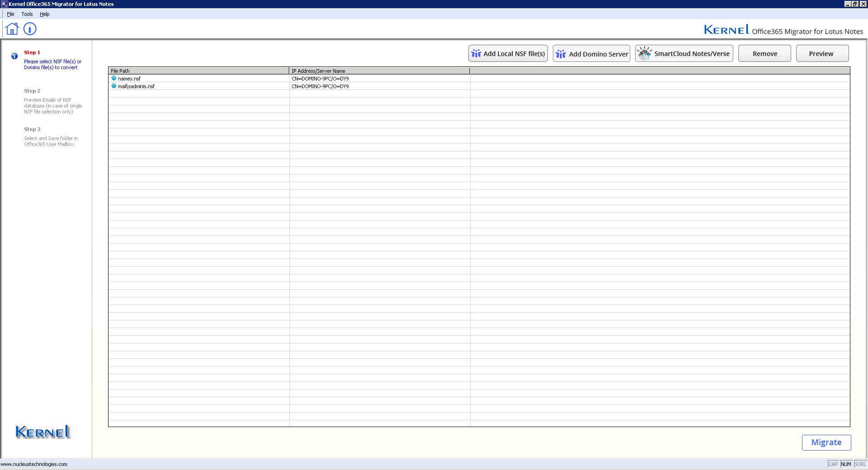Viewport: 868px width, 470px height.
Task: Click the Migrate button
Action: [826, 442]
